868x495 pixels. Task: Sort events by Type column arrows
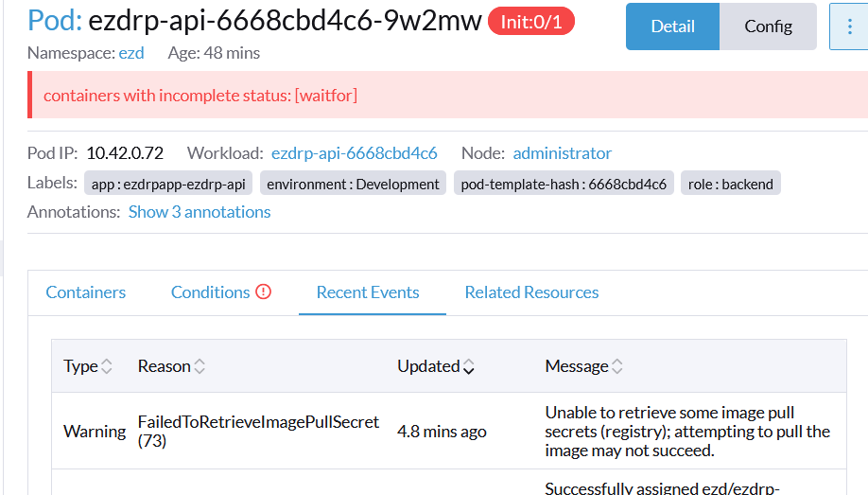(x=107, y=366)
